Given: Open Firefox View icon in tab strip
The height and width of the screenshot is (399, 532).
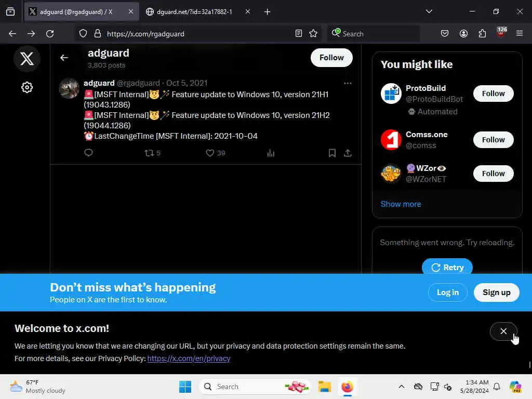Looking at the screenshot, I should (10, 12).
